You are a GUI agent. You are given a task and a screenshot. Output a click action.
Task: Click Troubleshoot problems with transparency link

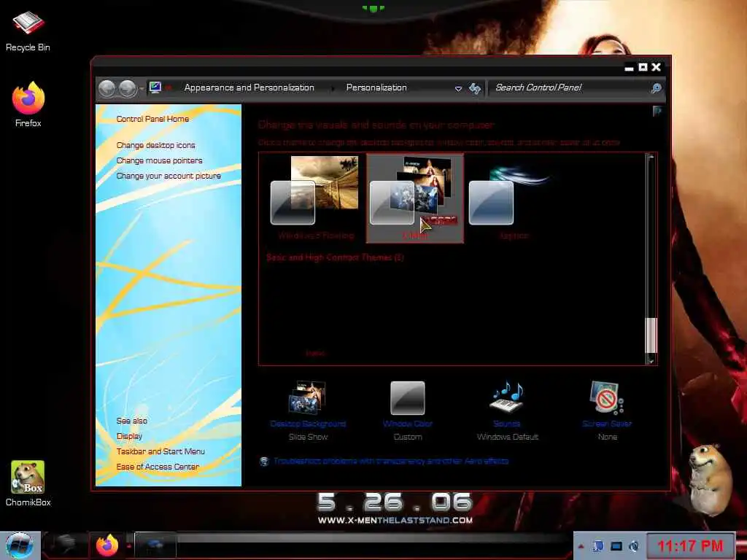pos(391,461)
